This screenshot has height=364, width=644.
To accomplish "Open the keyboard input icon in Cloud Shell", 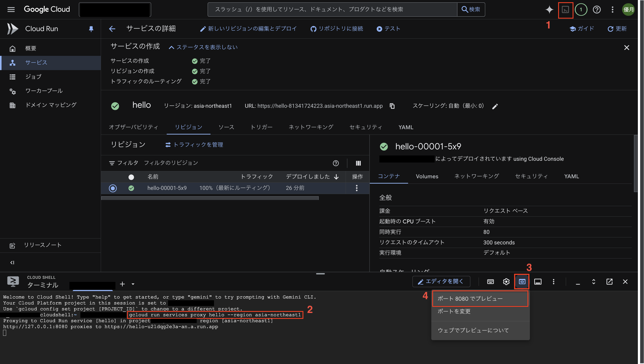I will pyautogui.click(x=490, y=281).
